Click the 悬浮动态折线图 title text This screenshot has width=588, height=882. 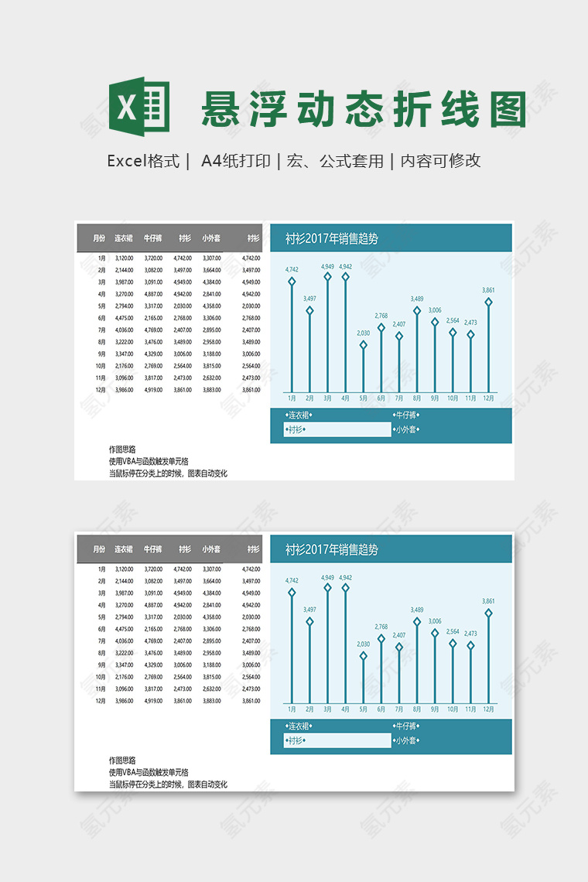click(364, 108)
